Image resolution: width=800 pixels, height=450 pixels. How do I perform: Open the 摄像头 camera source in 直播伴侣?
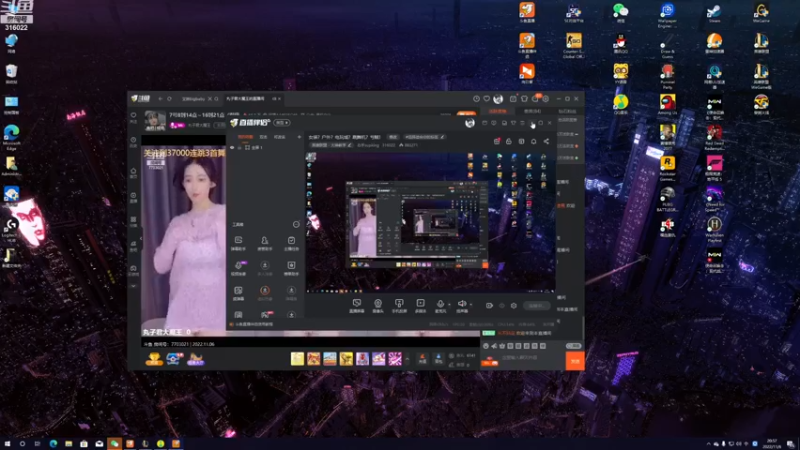coord(378,306)
